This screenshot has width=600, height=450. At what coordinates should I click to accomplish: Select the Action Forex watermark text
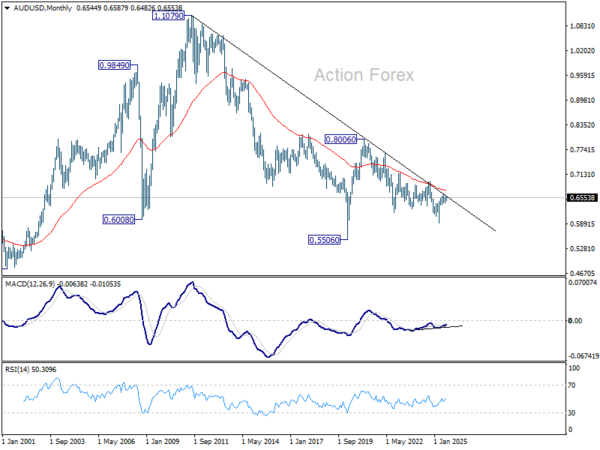[x=364, y=75]
